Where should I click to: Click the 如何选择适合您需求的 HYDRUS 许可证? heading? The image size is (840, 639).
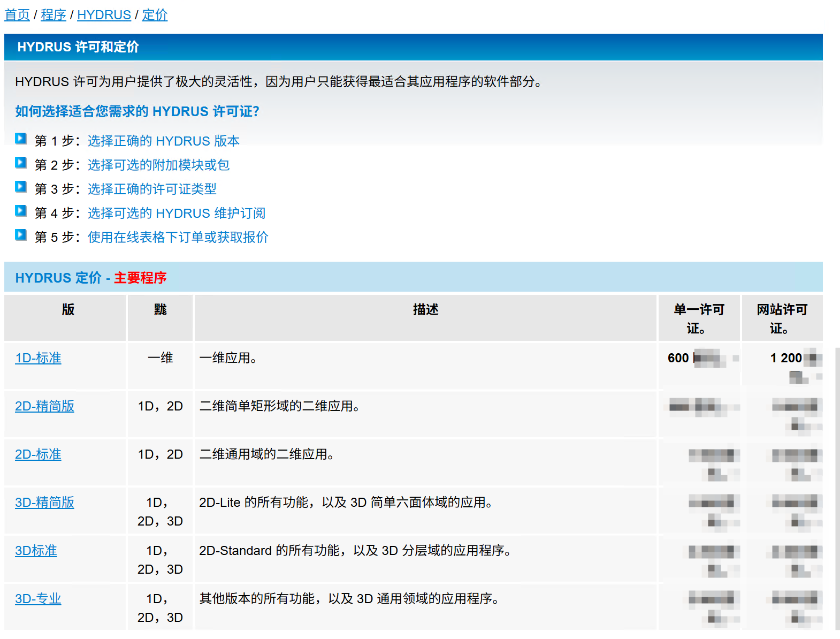(x=138, y=111)
